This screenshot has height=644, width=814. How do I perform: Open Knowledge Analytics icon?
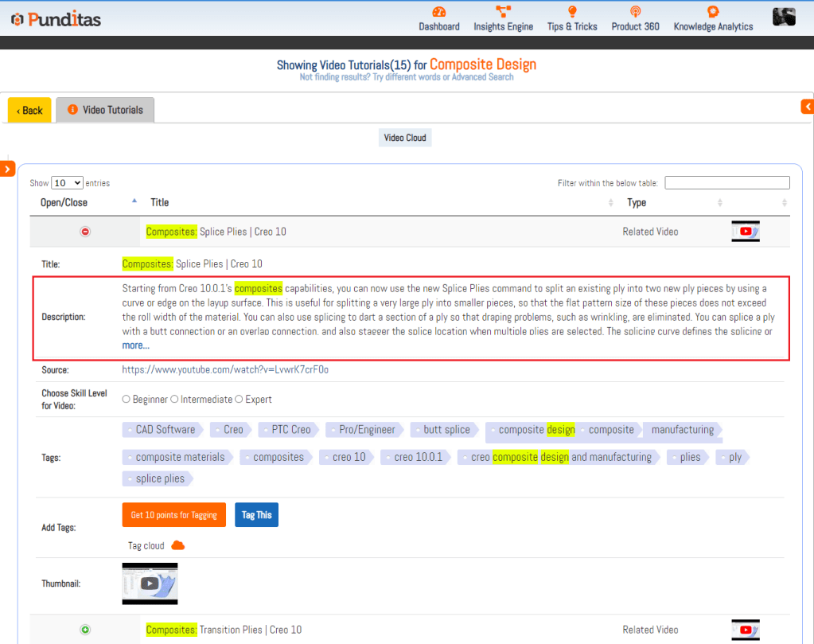point(713,11)
